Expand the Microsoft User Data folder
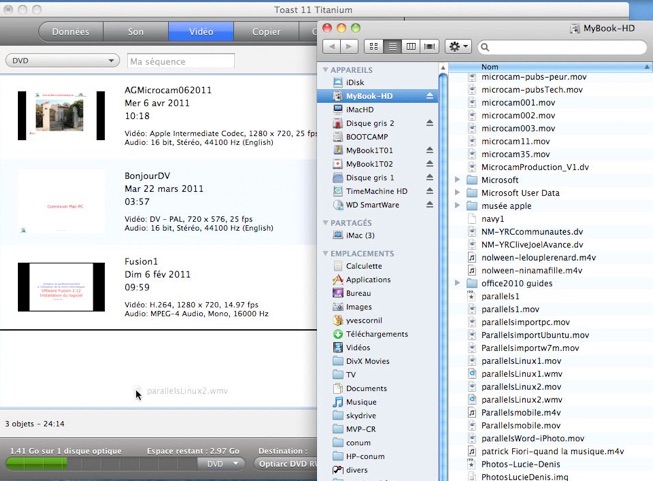The image size is (653, 481). click(457, 193)
